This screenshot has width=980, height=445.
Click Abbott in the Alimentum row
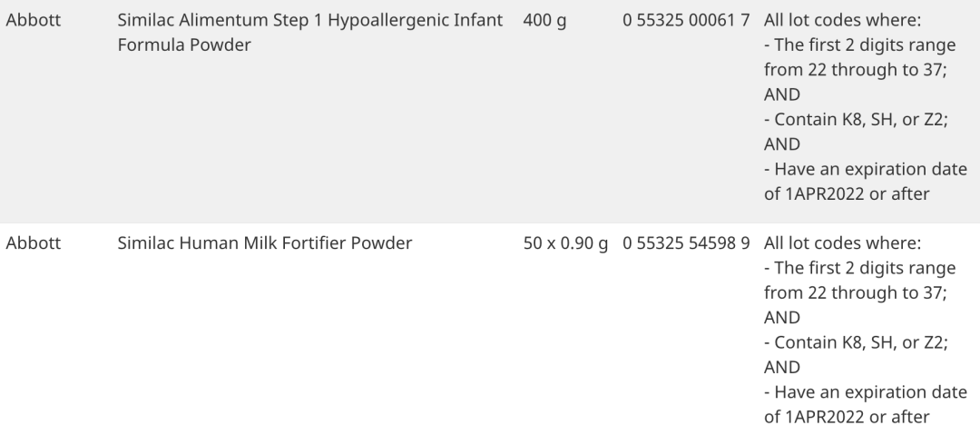coord(34,21)
